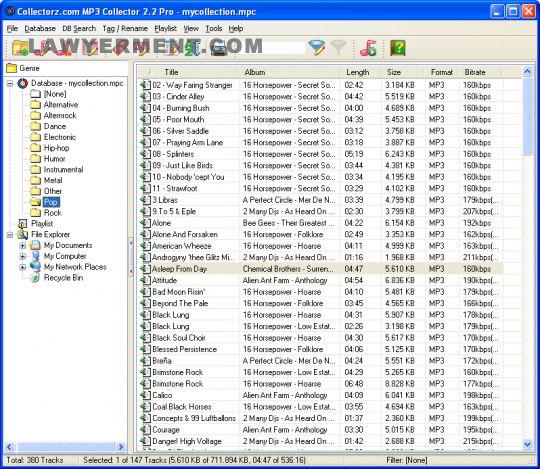Open the filter editor funnel with pencil icon
540x469 pixels.
tap(316, 47)
